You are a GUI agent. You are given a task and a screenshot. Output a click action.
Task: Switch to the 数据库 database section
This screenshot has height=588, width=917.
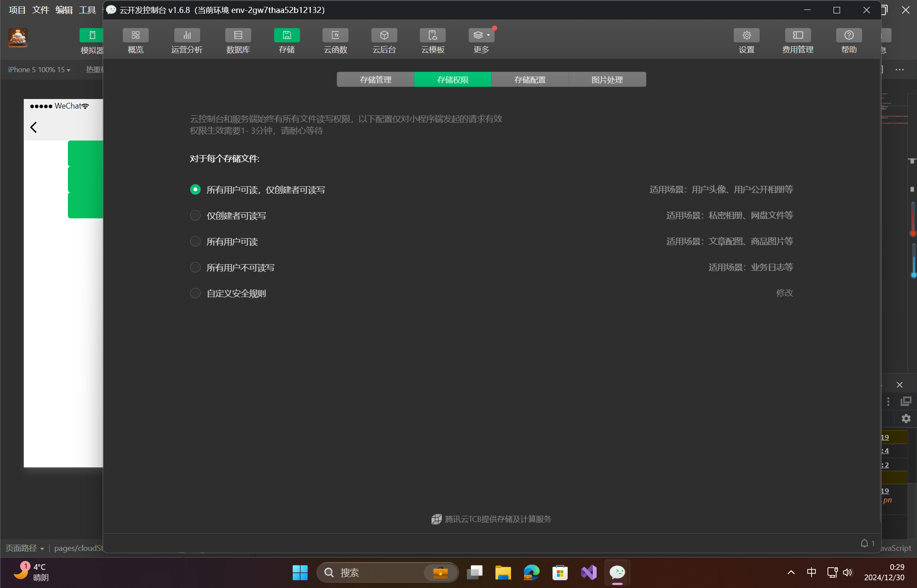pos(238,41)
